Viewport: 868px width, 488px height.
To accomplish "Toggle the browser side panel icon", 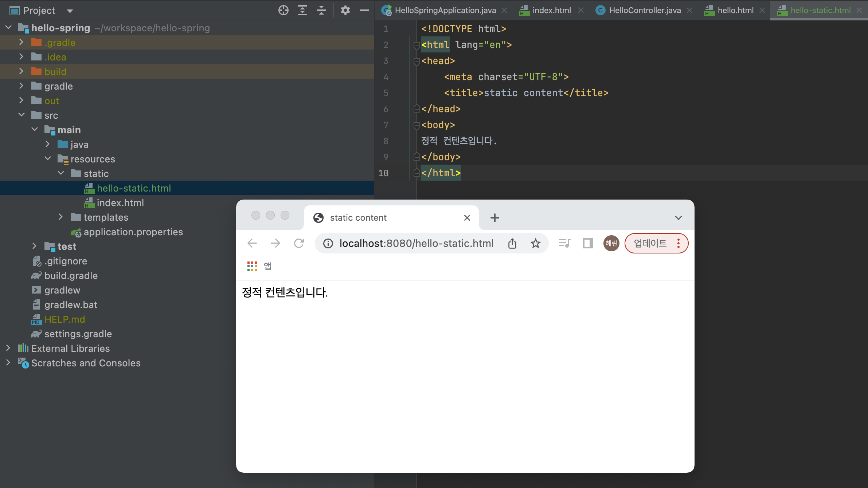I will click(x=588, y=243).
